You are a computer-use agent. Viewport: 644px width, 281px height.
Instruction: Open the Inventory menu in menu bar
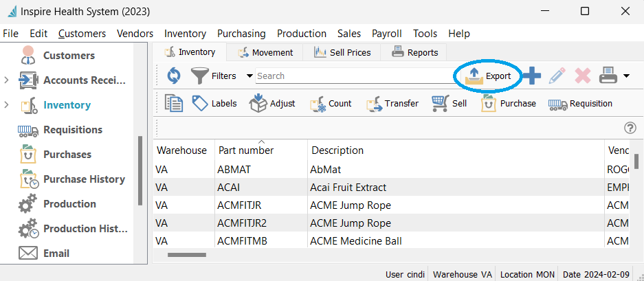coord(186,34)
